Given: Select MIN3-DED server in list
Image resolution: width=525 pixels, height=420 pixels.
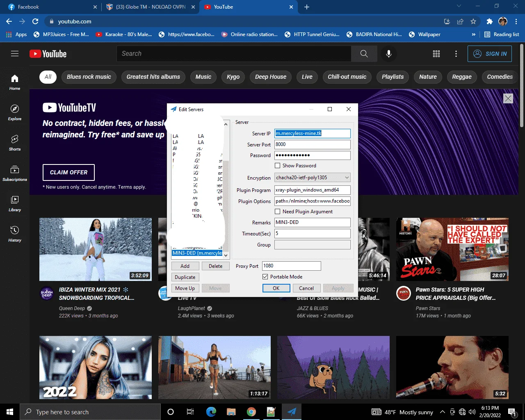Looking at the screenshot, I should [x=197, y=253].
